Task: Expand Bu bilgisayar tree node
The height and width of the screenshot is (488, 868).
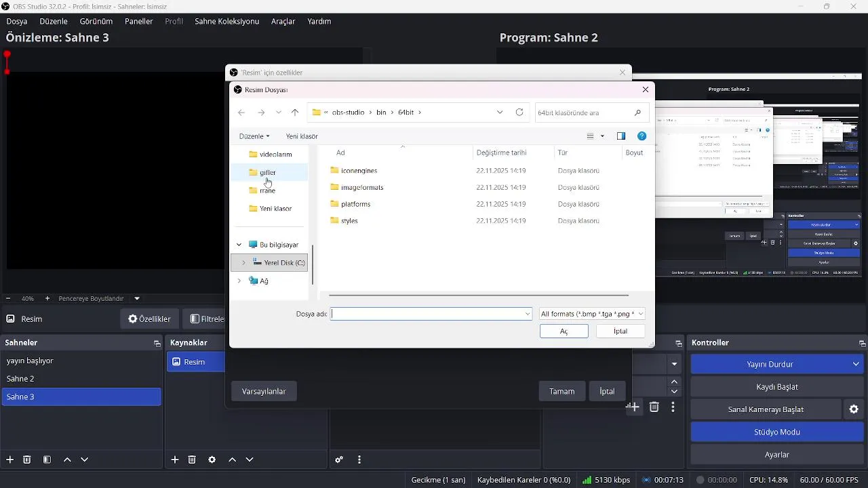Action: 239,245
